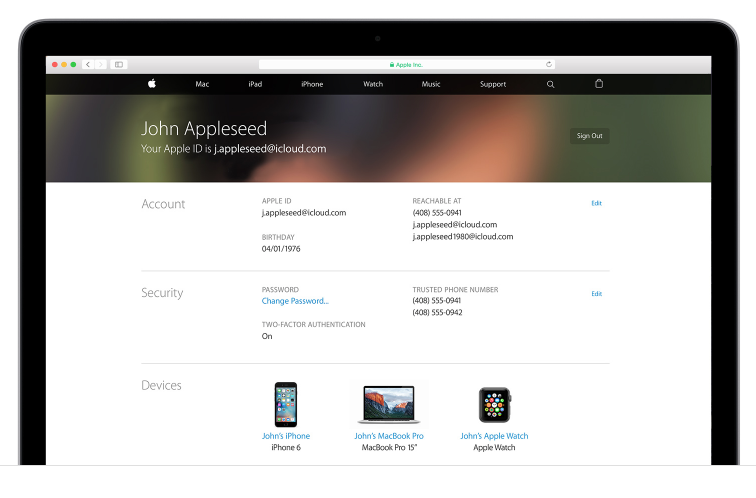Open the search magnifier icon
756x498 pixels.
click(550, 84)
